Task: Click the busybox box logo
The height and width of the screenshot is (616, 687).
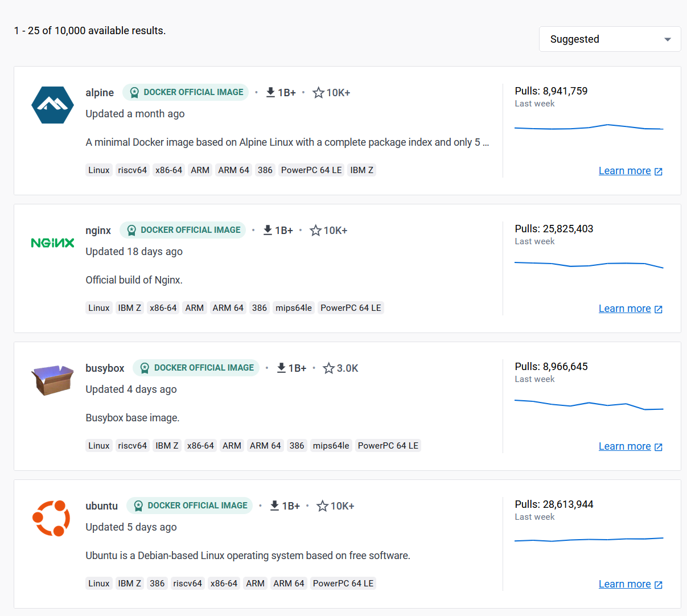Action: click(x=52, y=380)
